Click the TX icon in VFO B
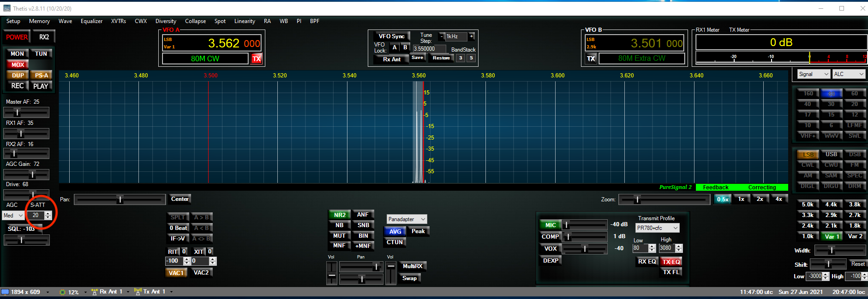Viewport: 868px width, 299px height. coord(591,59)
